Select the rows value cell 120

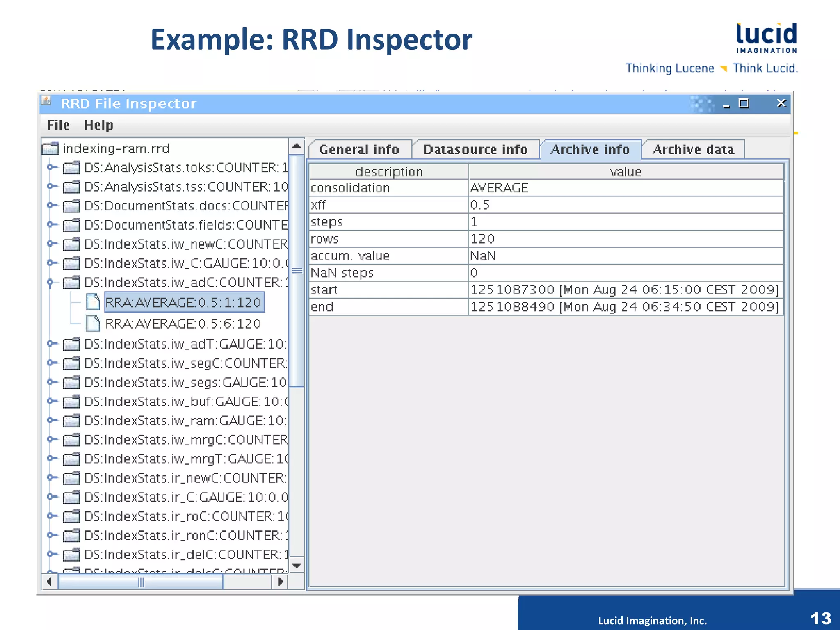coord(625,239)
